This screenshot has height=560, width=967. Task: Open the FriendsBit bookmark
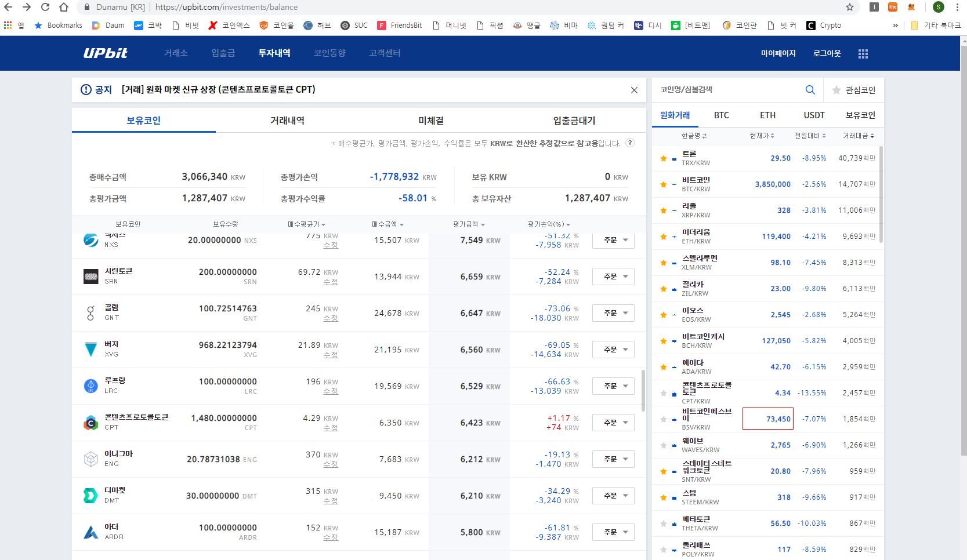[400, 26]
